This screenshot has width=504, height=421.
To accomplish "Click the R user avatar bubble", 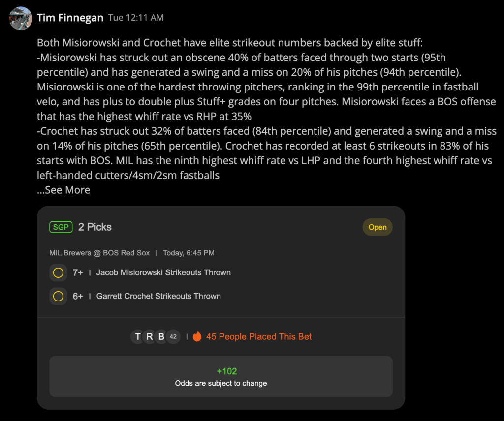I will point(150,336).
